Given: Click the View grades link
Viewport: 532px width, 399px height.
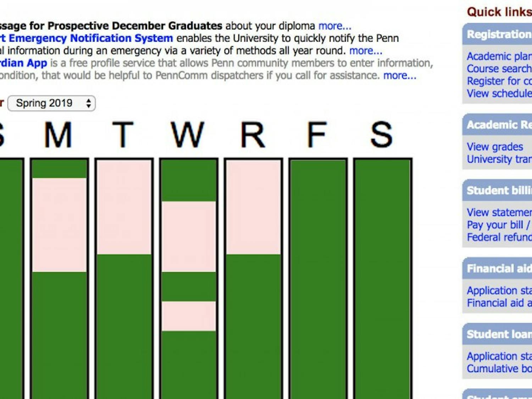Looking at the screenshot, I should click(x=495, y=147).
